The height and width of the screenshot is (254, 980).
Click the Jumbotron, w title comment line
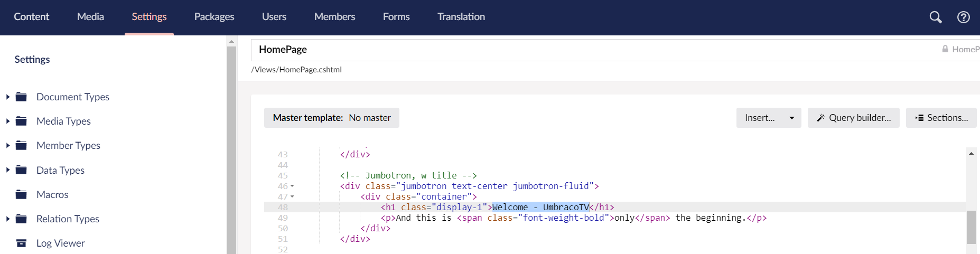(408, 175)
